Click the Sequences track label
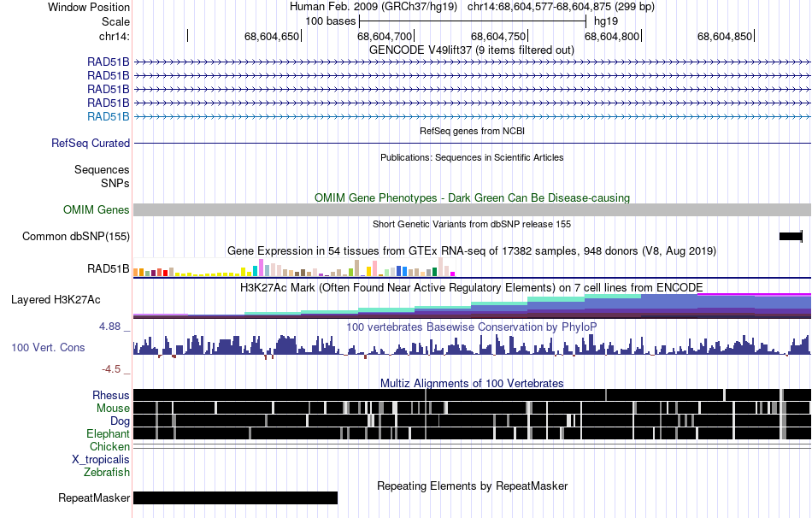Image resolution: width=812 pixels, height=518 pixels. click(x=102, y=170)
